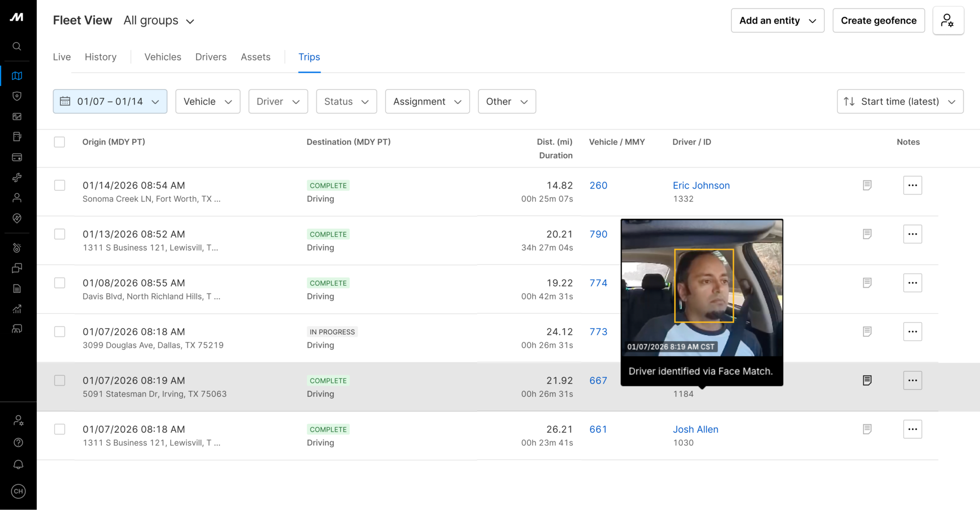The height and width of the screenshot is (510, 980).
Task: Click the Create geofence button
Action: (x=878, y=20)
